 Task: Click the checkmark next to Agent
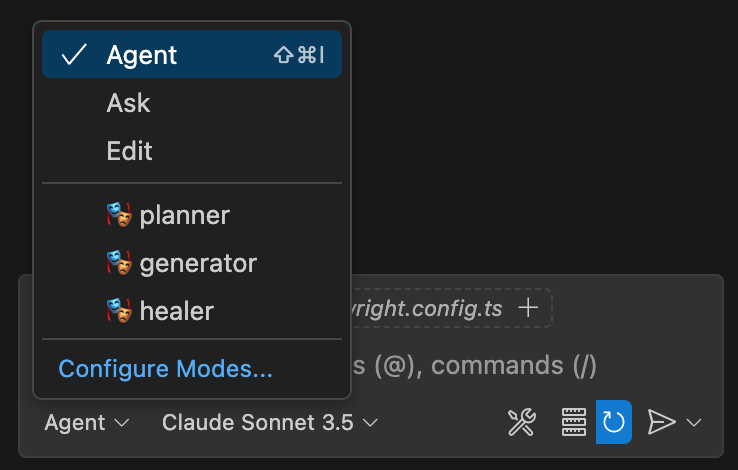tap(74, 55)
